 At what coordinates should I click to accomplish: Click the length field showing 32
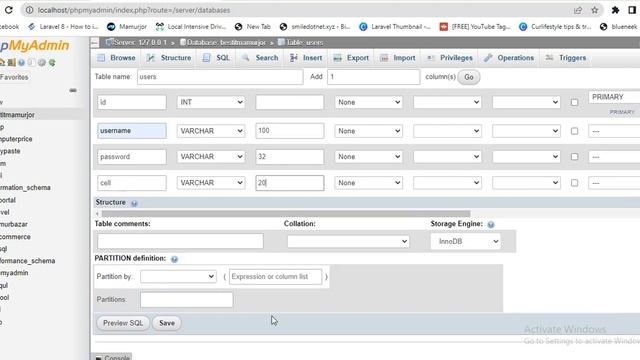click(290, 157)
